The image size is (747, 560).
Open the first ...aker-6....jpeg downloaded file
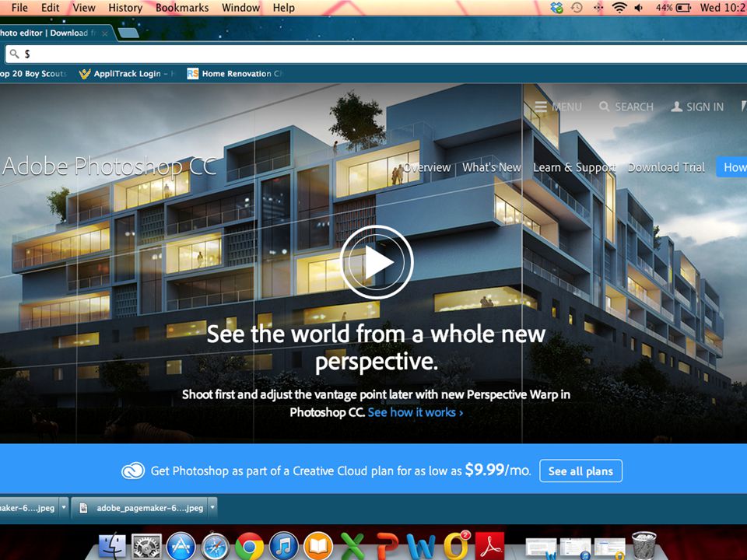[29, 508]
